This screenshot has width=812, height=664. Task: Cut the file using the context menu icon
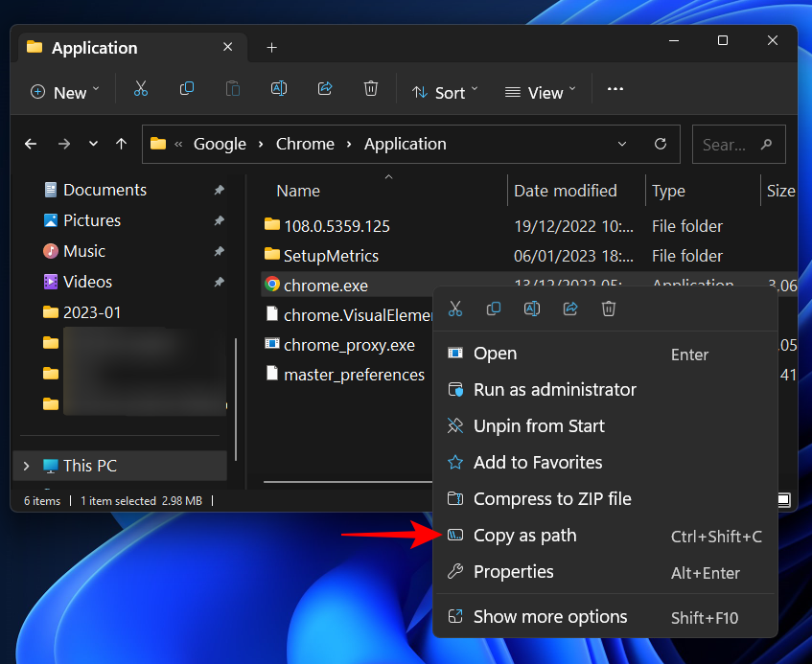click(x=455, y=309)
